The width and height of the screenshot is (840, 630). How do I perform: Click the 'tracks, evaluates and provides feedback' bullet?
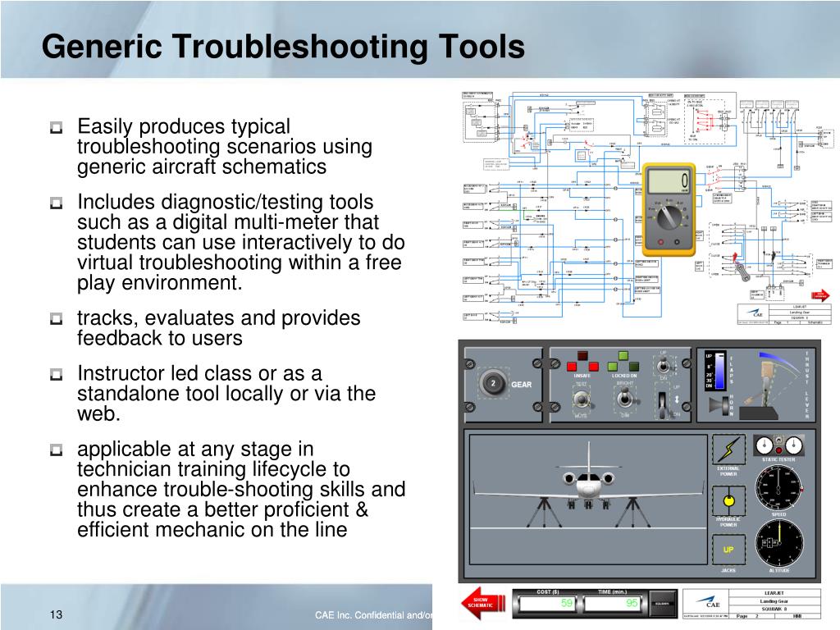click(x=218, y=328)
